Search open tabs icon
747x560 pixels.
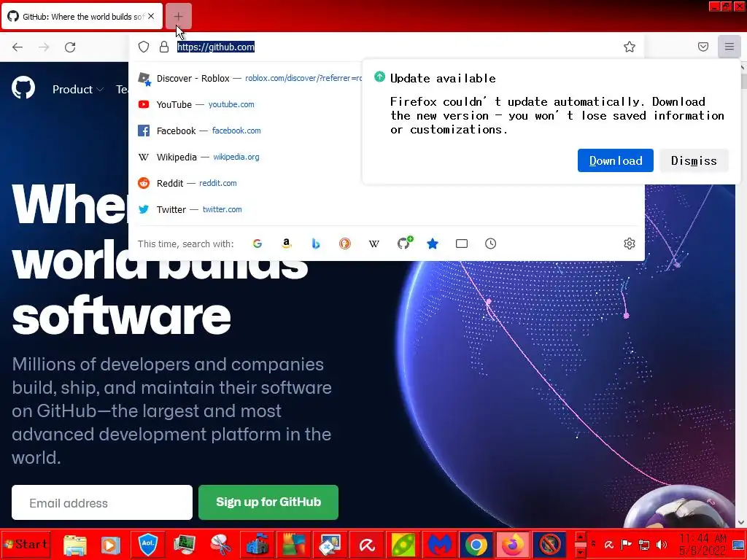462,244
